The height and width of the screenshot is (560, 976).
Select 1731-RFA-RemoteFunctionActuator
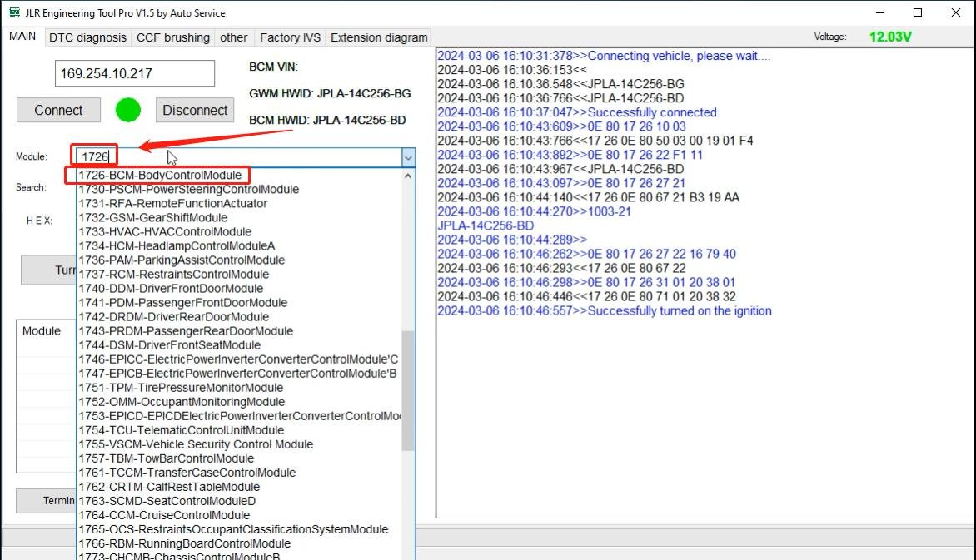[x=239, y=204]
